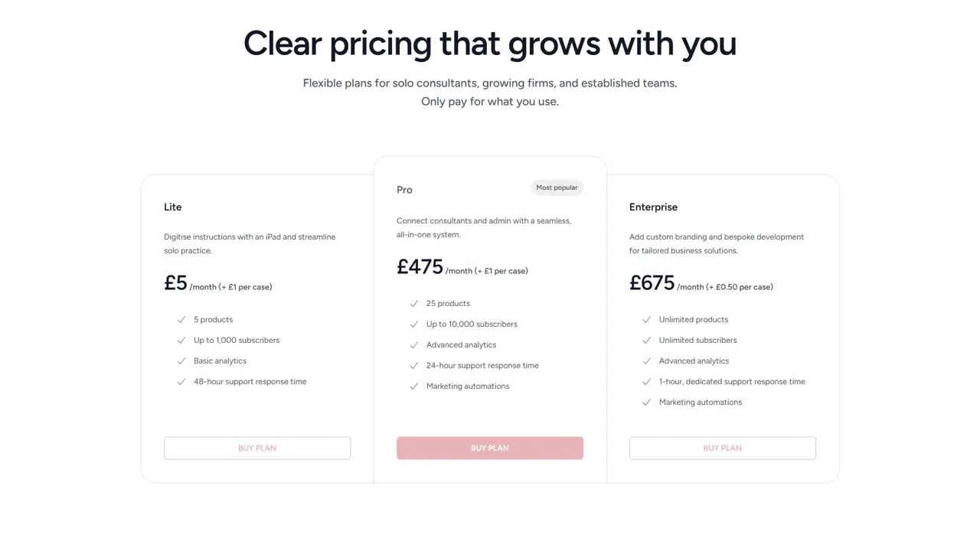
Task: Click the £675 price on Enterprise
Action: tap(652, 283)
